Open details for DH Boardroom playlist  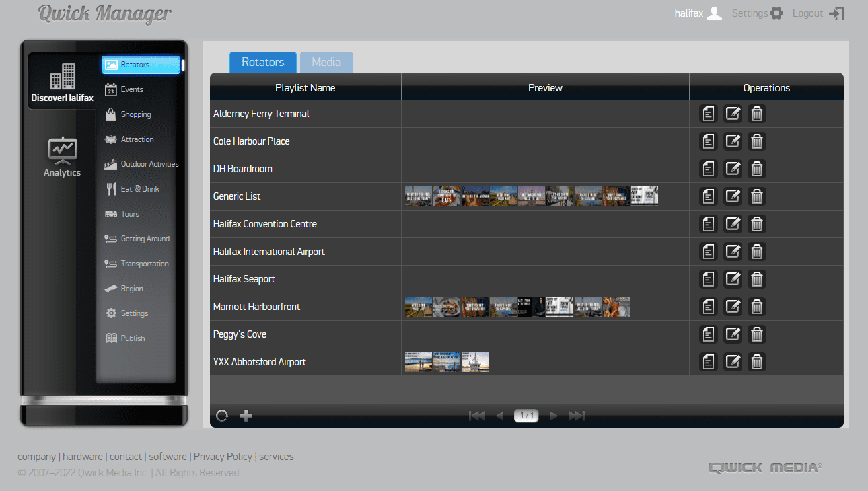click(709, 169)
